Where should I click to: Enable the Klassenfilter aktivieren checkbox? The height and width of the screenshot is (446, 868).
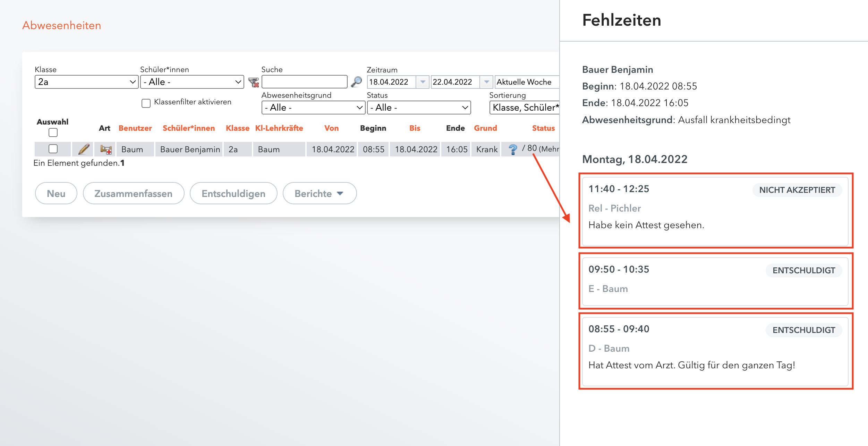click(x=146, y=103)
